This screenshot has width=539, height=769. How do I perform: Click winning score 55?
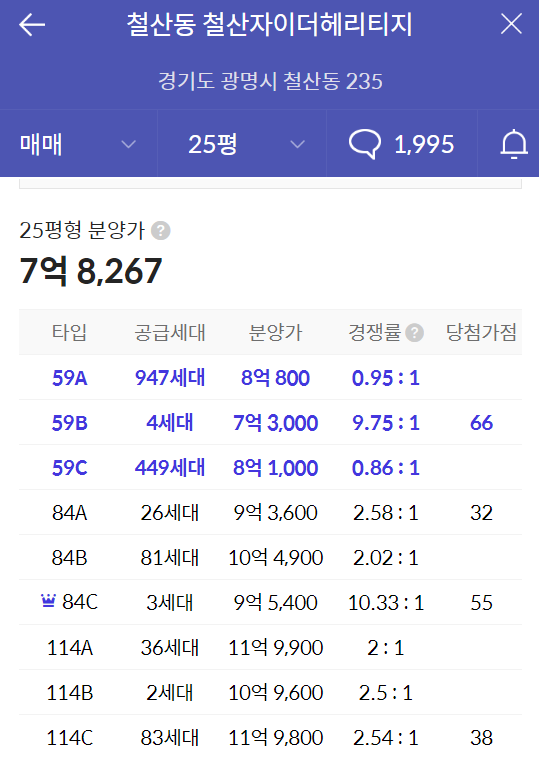coord(481,602)
